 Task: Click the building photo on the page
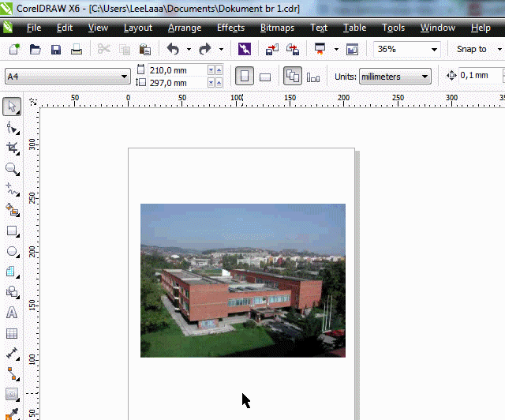click(x=242, y=280)
